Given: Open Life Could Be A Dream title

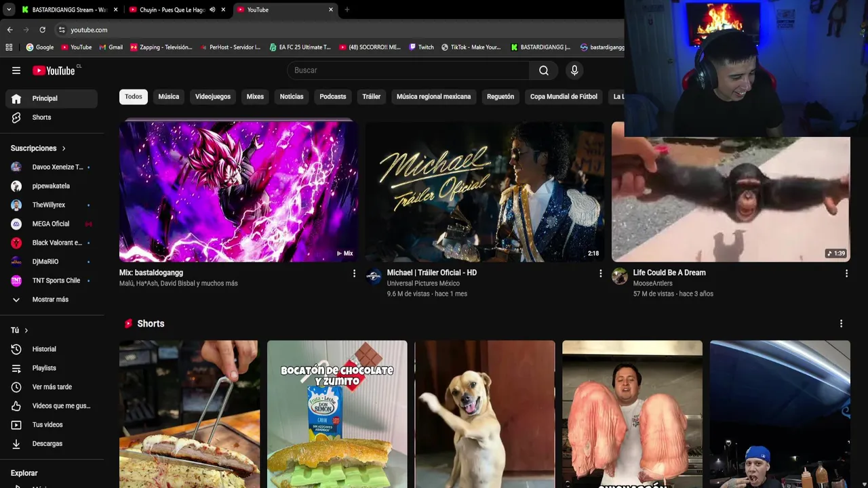Looking at the screenshot, I should [669, 272].
